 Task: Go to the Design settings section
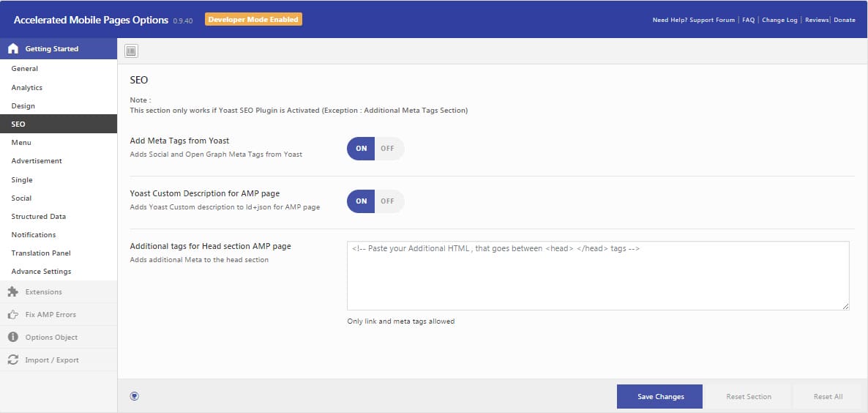(23, 106)
